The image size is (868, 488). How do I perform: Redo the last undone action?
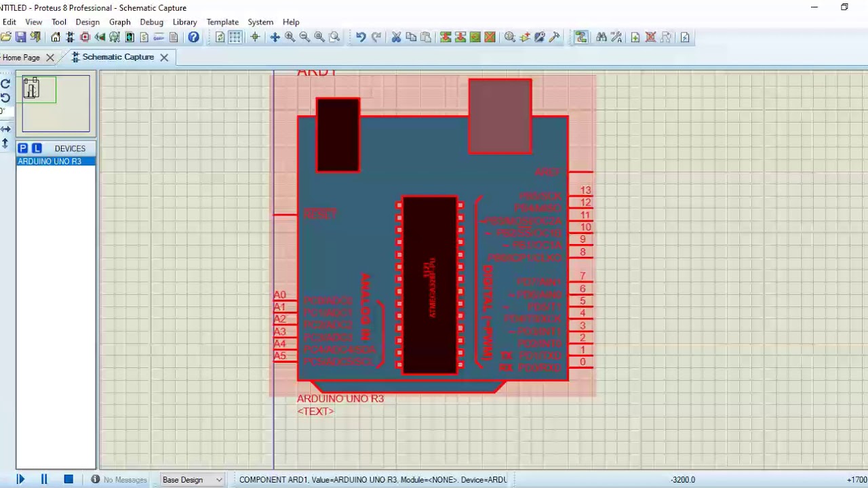click(x=376, y=37)
